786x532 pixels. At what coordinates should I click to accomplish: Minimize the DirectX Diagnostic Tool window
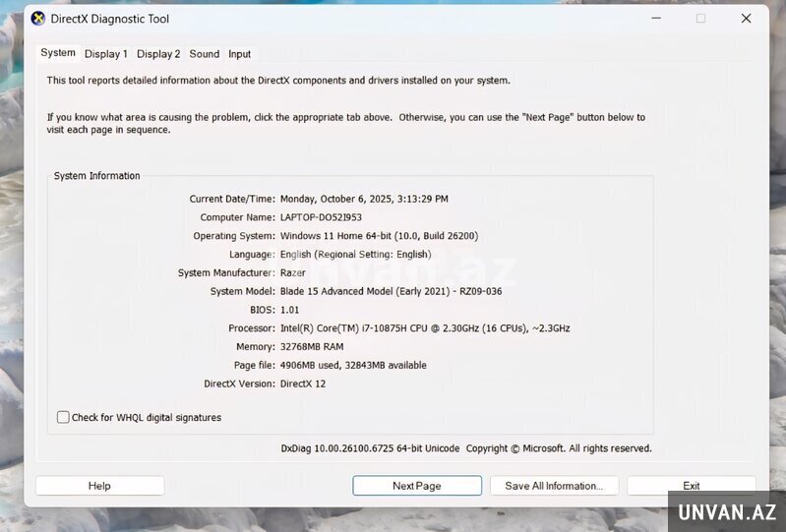(655, 18)
